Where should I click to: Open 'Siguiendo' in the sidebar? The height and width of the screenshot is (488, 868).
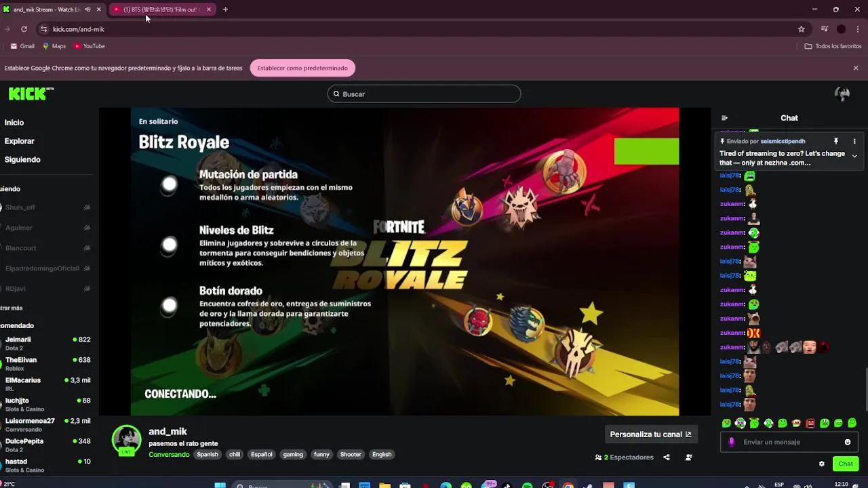(22, 159)
